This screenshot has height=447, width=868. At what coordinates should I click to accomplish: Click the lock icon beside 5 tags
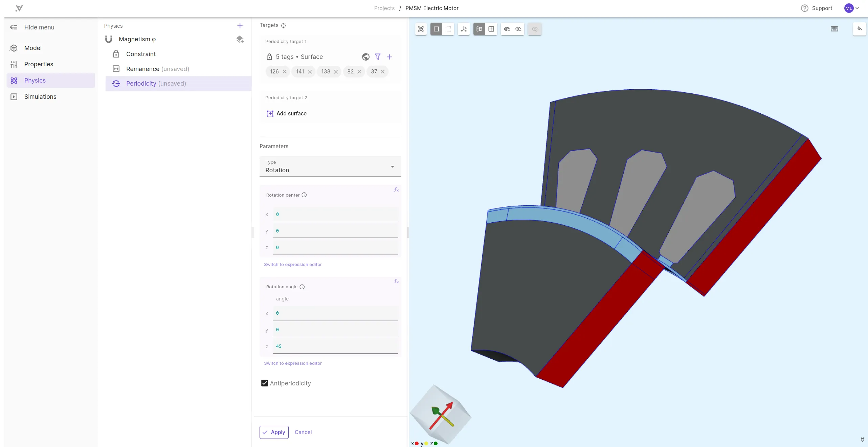coord(269,57)
